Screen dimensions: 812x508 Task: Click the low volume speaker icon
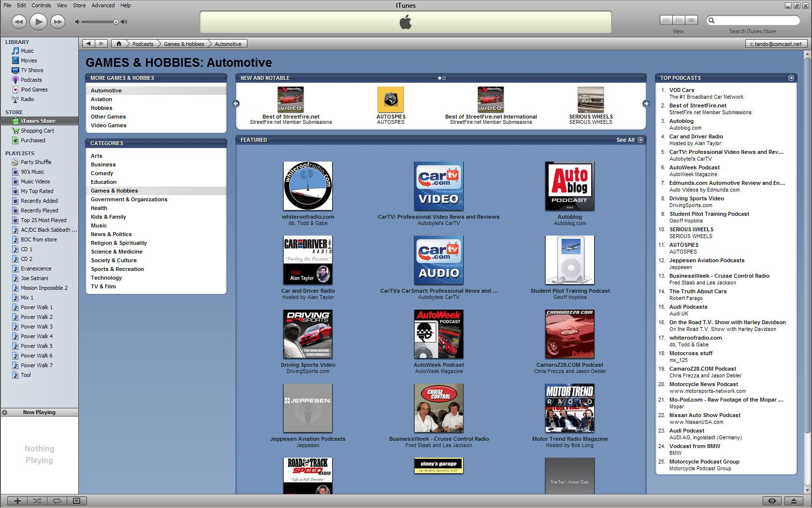(x=77, y=22)
